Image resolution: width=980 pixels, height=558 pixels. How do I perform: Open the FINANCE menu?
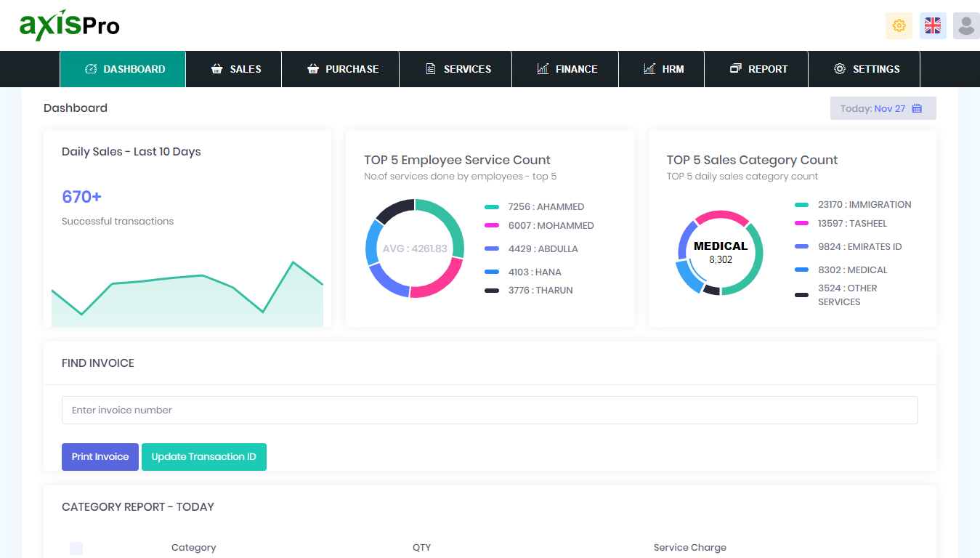(x=565, y=69)
